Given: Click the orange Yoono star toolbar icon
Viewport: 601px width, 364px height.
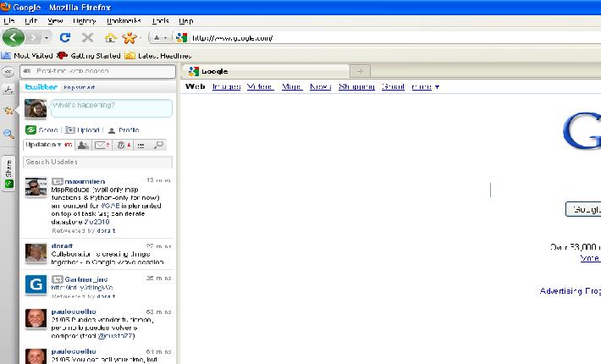Looking at the screenshot, I should point(130,37).
